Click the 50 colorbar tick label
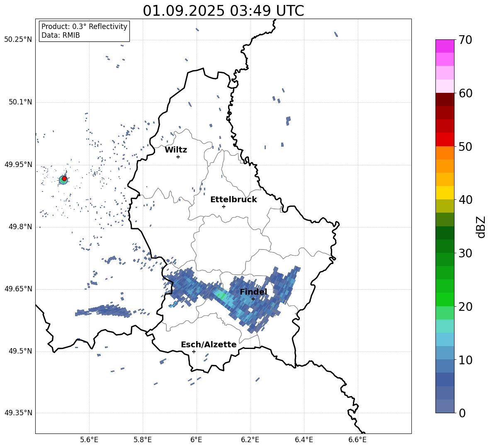 pos(465,147)
